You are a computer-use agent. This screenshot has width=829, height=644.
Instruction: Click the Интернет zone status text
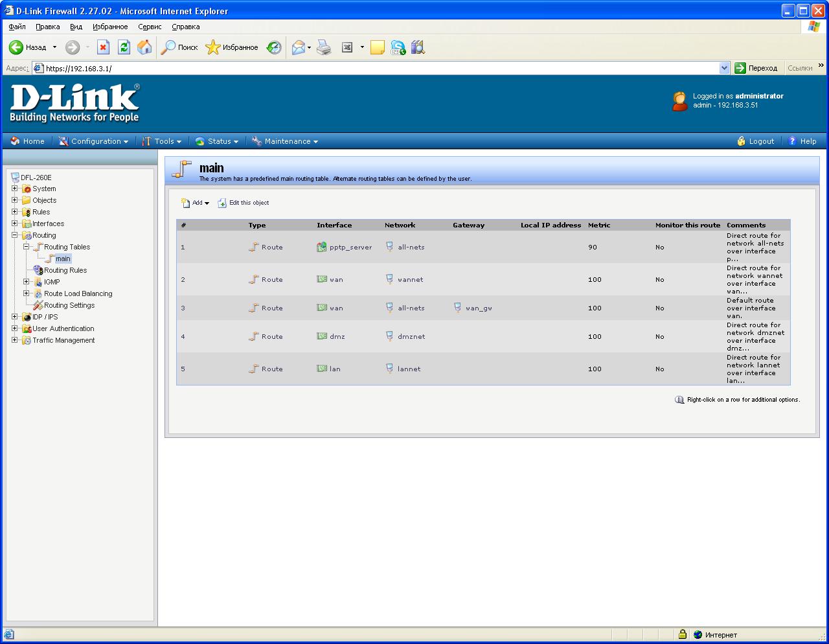(721, 635)
